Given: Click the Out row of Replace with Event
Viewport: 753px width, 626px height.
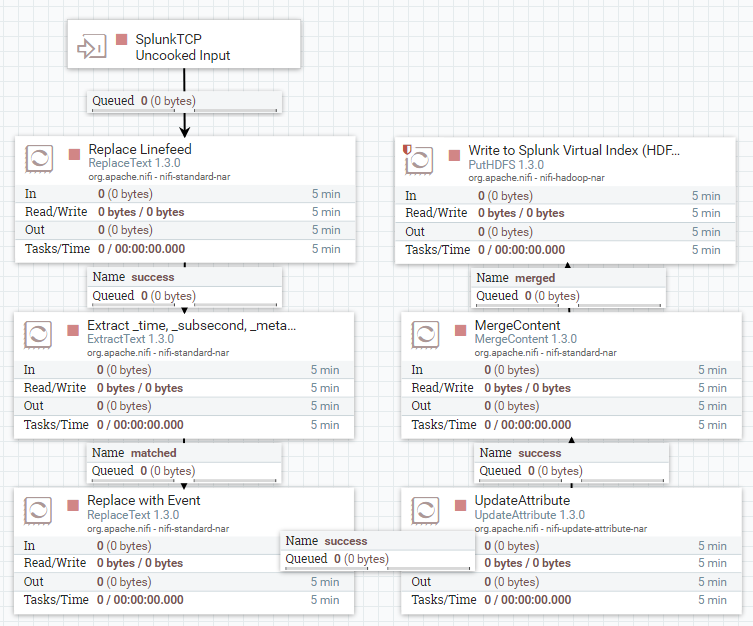Looking at the screenshot, I should pos(184,582).
